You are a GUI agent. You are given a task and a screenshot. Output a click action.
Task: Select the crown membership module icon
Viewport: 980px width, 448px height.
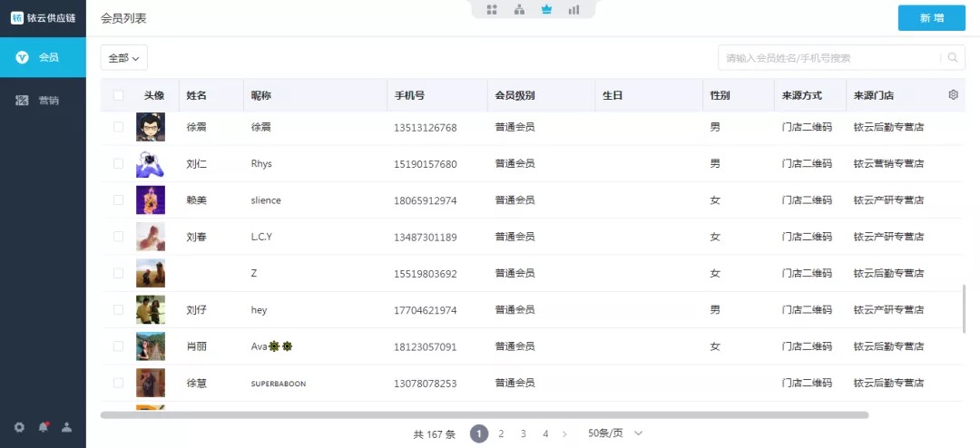(546, 10)
